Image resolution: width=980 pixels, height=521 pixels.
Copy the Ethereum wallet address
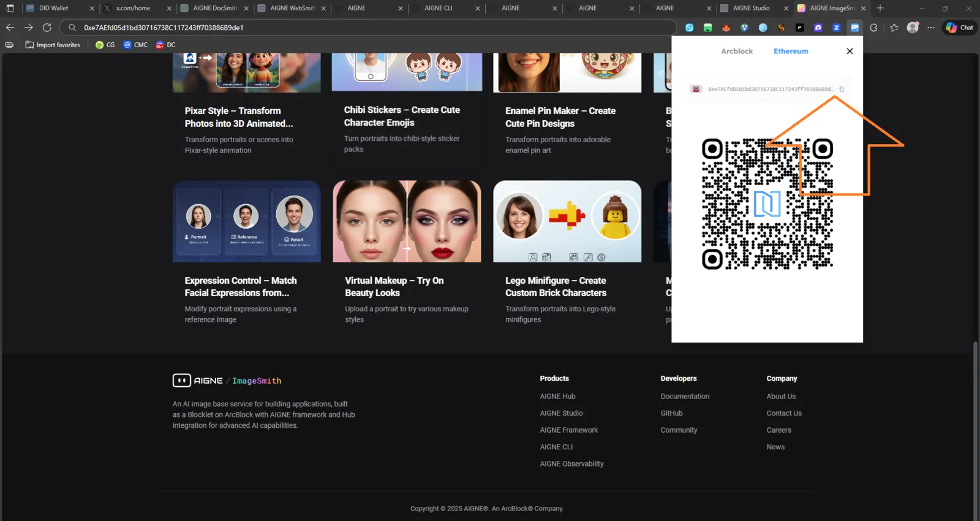tap(842, 89)
